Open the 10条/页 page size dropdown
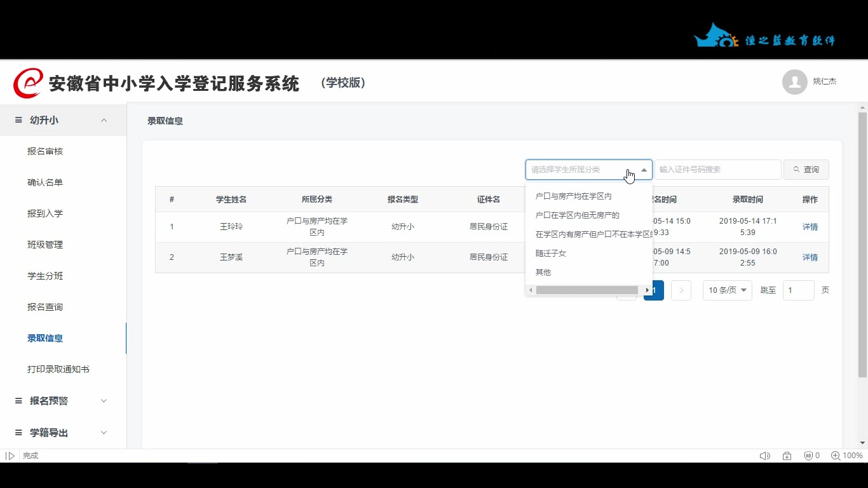The height and width of the screenshot is (488, 868). (x=726, y=290)
